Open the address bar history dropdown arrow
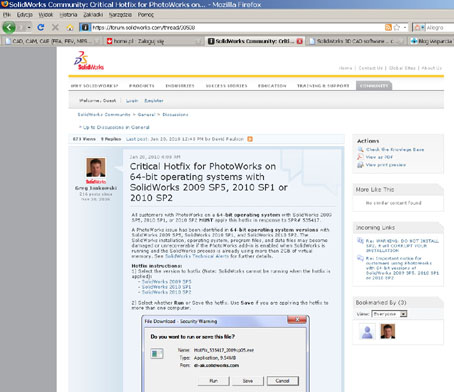 (405, 27)
